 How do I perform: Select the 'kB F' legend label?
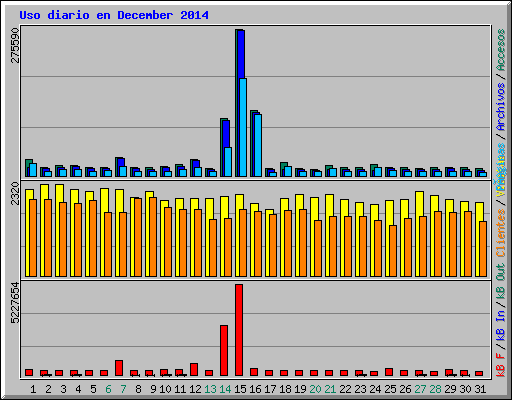pyautogui.click(x=501, y=365)
